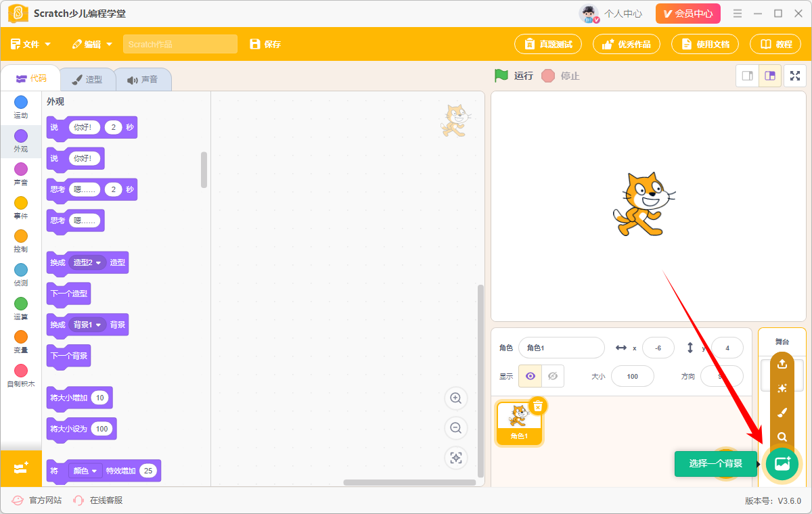
Task: Select the 声音 sound category
Action: click(x=21, y=174)
